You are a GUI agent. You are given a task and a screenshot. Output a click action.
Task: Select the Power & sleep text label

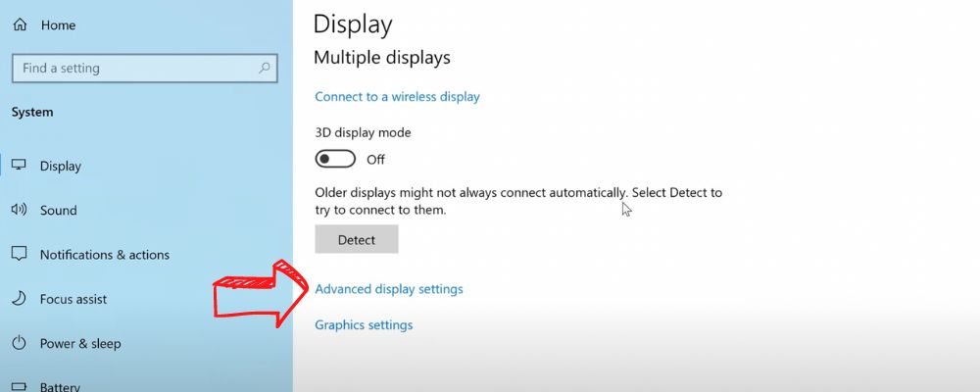click(80, 343)
